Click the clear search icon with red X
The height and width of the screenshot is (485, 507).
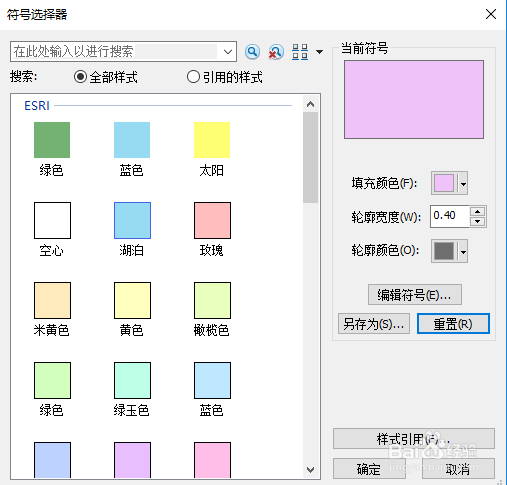click(x=276, y=52)
